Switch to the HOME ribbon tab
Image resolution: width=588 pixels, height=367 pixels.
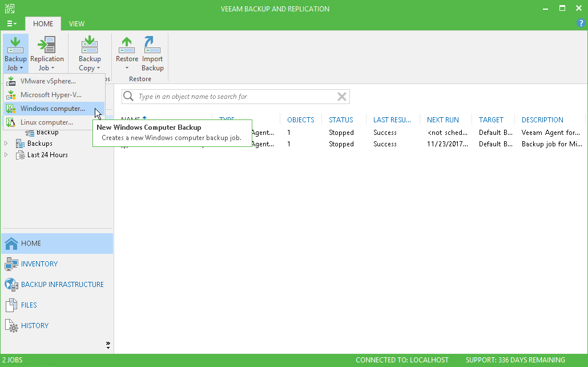[43, 23]
